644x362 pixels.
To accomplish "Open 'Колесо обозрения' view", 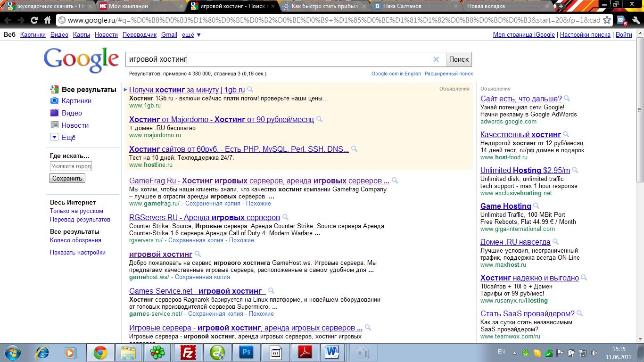I will (75, 240).
